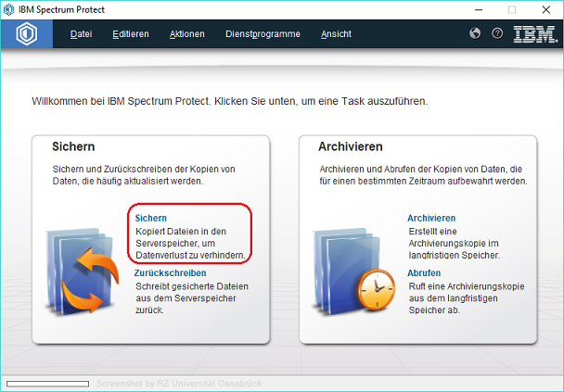Screen dimensions: 564x392
Task: Open the Datei menu
Action: click(x=81, y=34)
